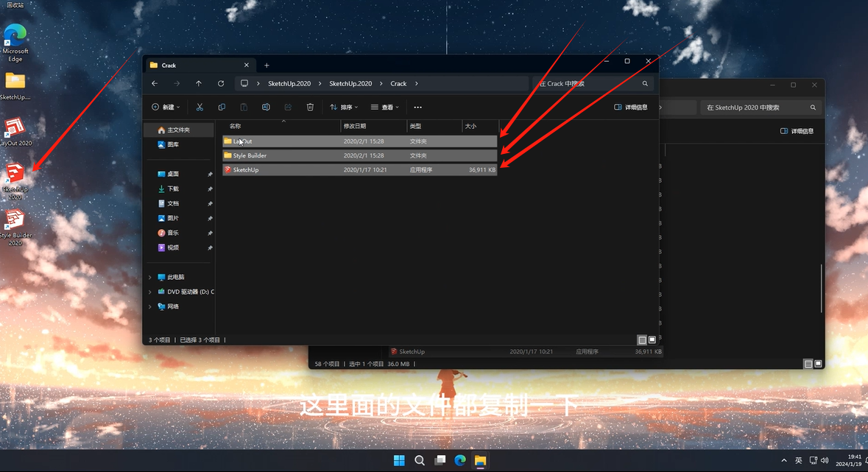
Task: Open Microsoft Edge desktop shortcut
Action: click(15, 43)
